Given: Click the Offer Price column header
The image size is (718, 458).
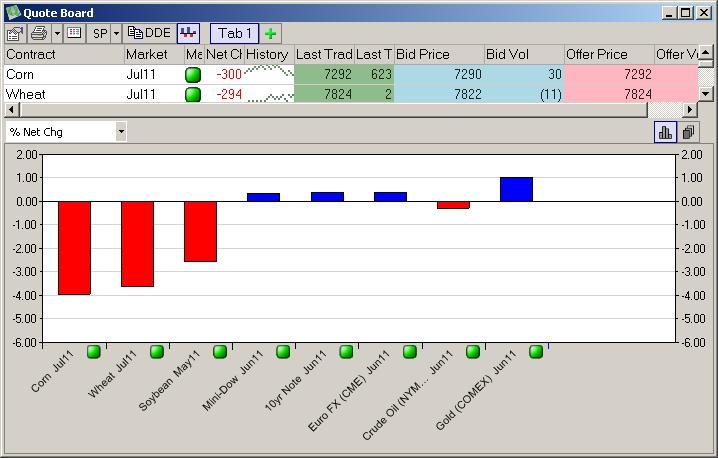Looking at the screenshot, I should [x=608, y=54].
